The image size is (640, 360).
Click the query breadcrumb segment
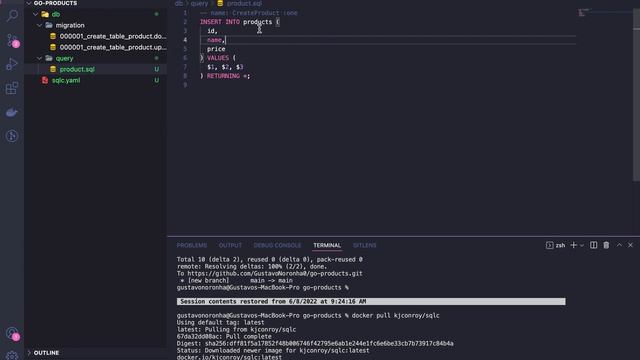click(x=200, y=3)
